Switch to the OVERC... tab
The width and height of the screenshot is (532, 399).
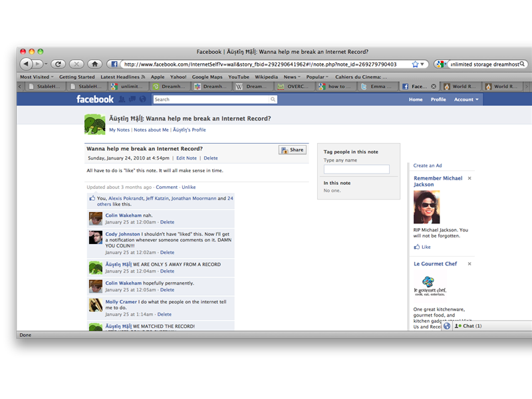(x=294, y=86)
